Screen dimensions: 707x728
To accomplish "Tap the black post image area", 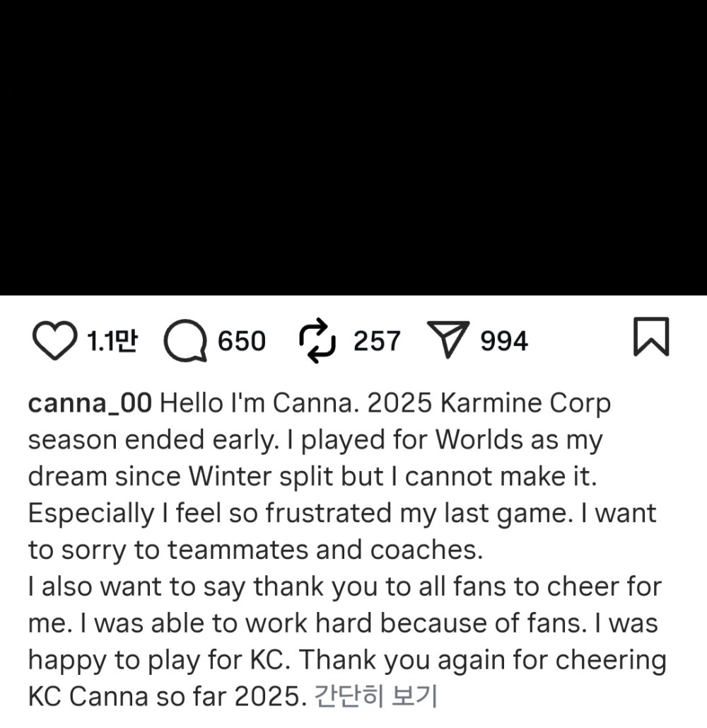I will [x=353, y=147].
